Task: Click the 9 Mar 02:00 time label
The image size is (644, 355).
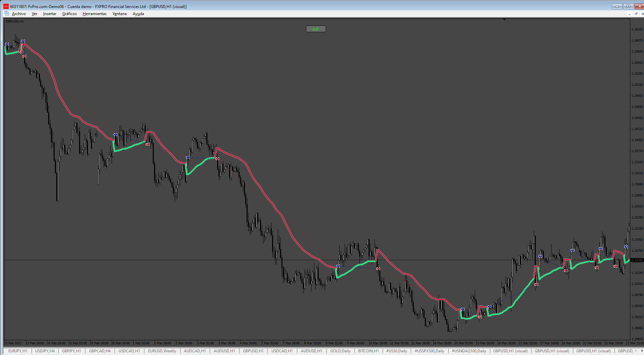Action: click(334, 343)
